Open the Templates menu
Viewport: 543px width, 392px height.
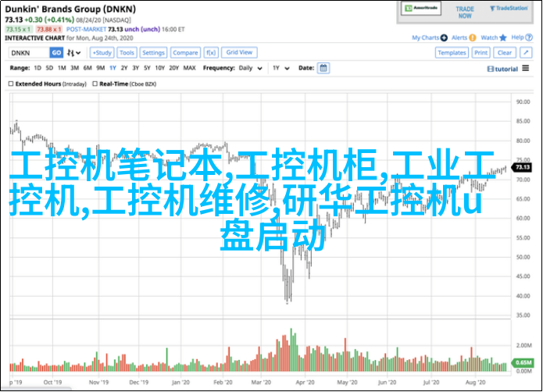click(452, 52)
